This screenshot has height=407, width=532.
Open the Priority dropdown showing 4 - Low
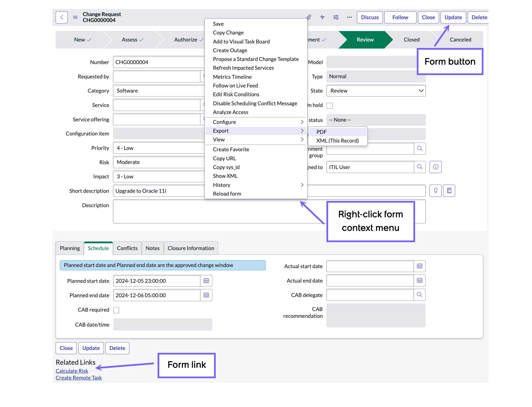click(159, 148)
